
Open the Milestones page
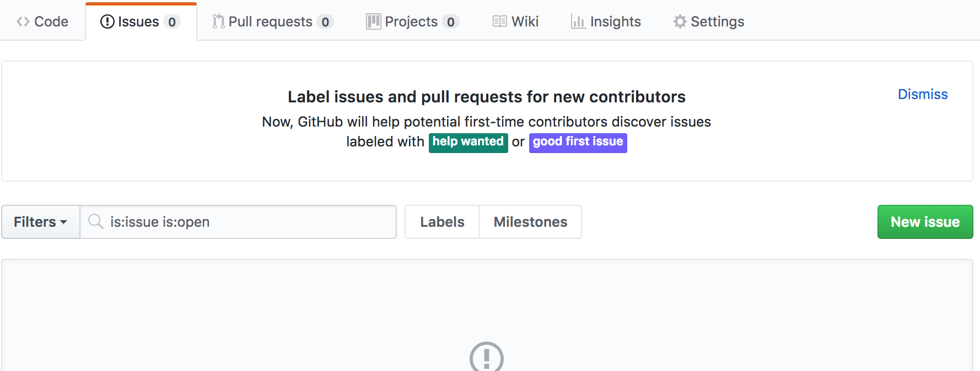point(530,222)
